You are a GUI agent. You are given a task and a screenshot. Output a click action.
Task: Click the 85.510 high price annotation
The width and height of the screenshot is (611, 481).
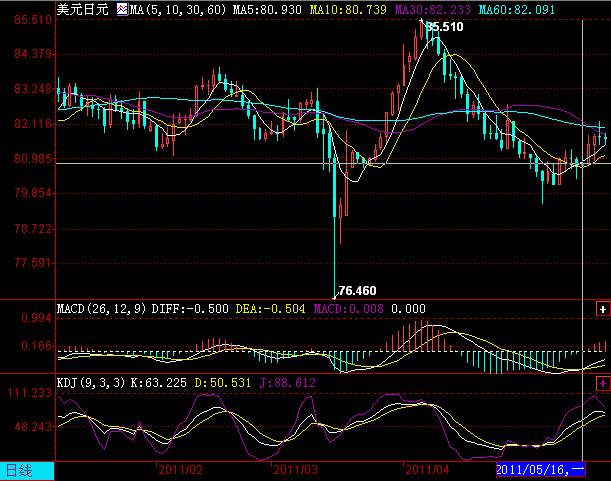pos(445,27)
